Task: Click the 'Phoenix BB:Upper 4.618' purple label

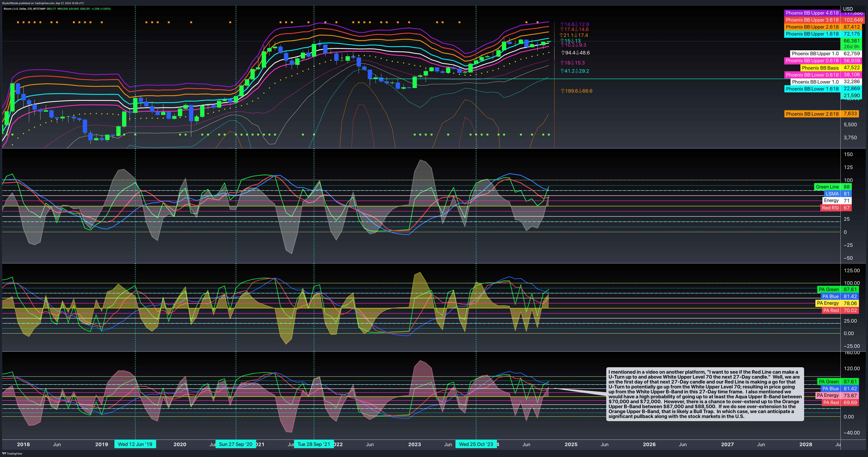Action: coord(812,13)
